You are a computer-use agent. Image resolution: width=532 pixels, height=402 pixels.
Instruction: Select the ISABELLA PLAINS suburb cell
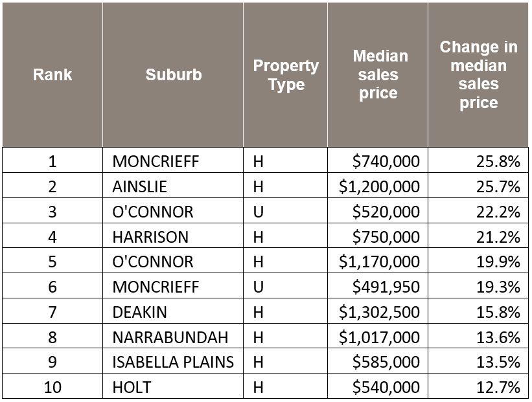click(x=173, y=363)
